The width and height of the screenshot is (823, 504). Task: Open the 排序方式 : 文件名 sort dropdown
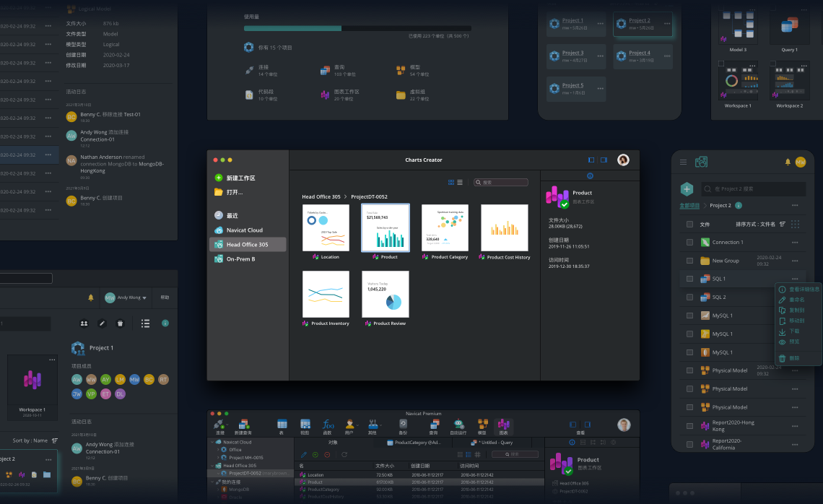[x=760, y=224]
